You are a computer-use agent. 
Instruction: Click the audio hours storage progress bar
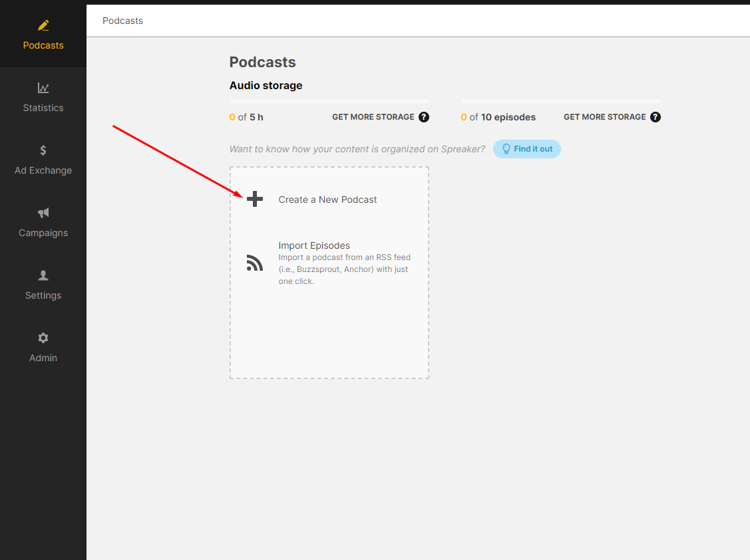(329, 101)
